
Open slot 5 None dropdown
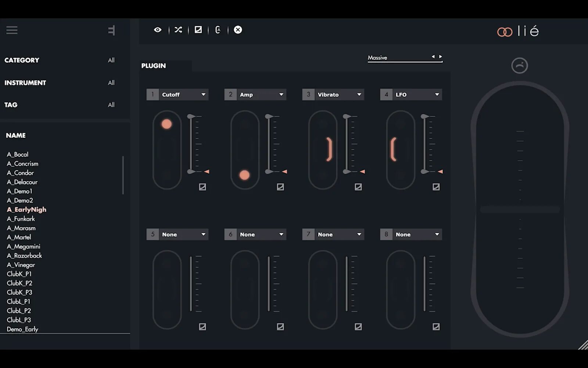tap(178, 234)
